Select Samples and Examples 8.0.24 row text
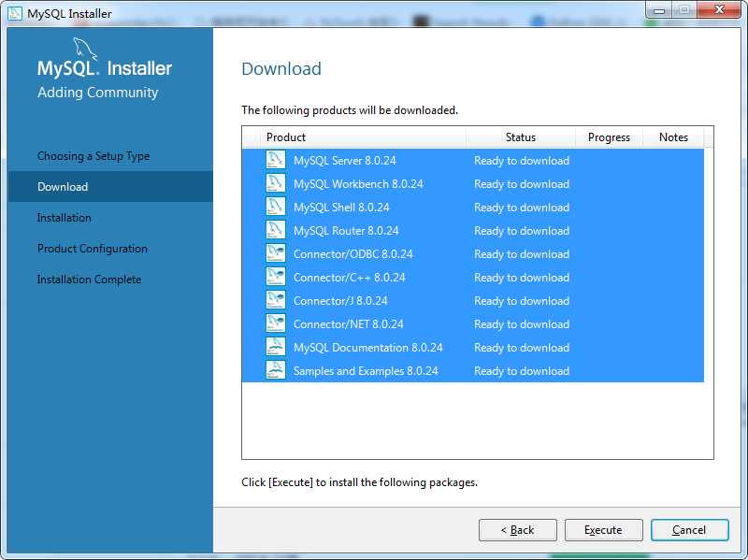Screen dimensions: 748x560 [x=366, y=371]
